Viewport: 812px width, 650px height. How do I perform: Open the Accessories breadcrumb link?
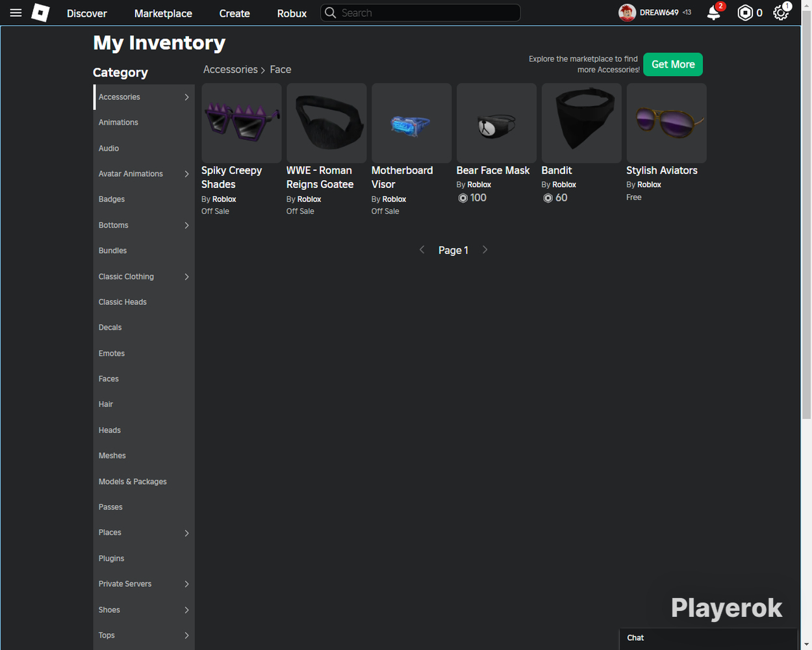click(x=231, y=70)
